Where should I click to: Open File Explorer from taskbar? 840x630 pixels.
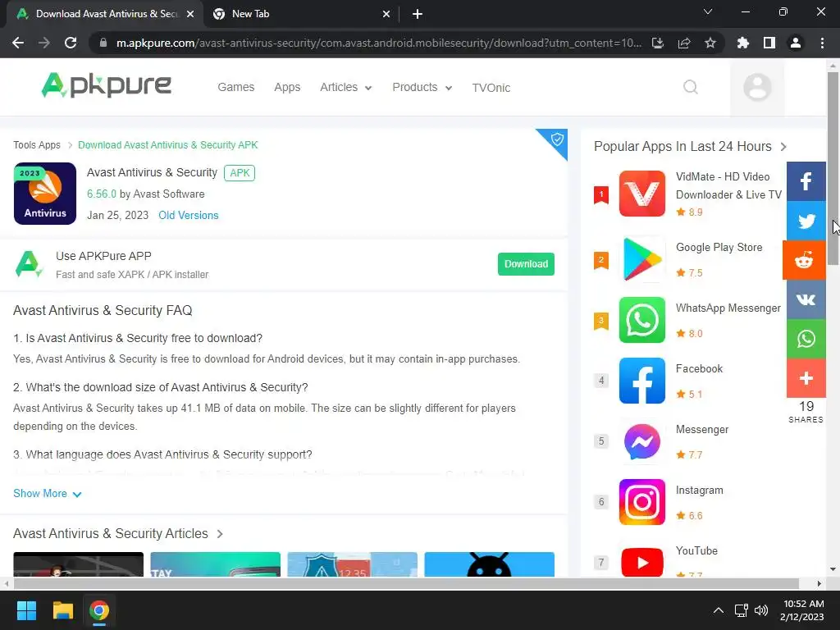point(62,610)
